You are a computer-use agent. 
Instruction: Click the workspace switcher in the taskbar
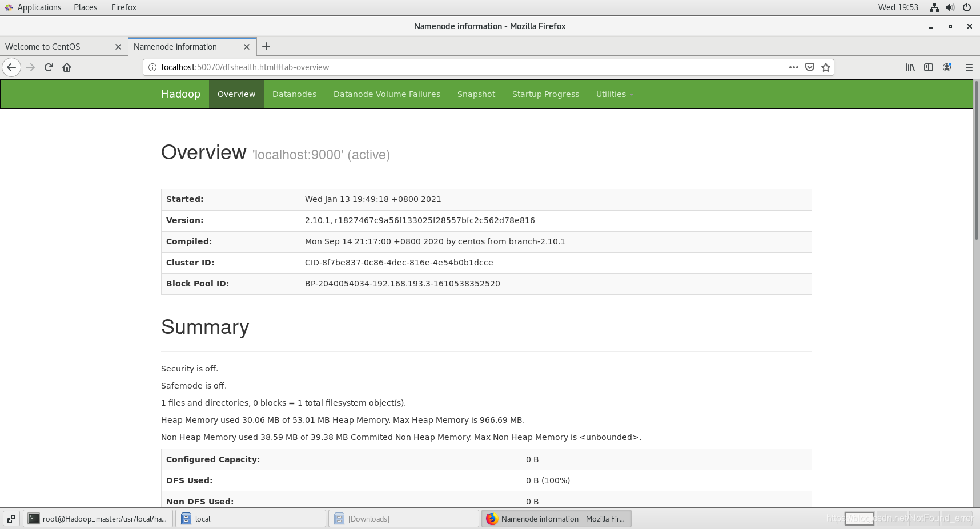coord(908,518)
